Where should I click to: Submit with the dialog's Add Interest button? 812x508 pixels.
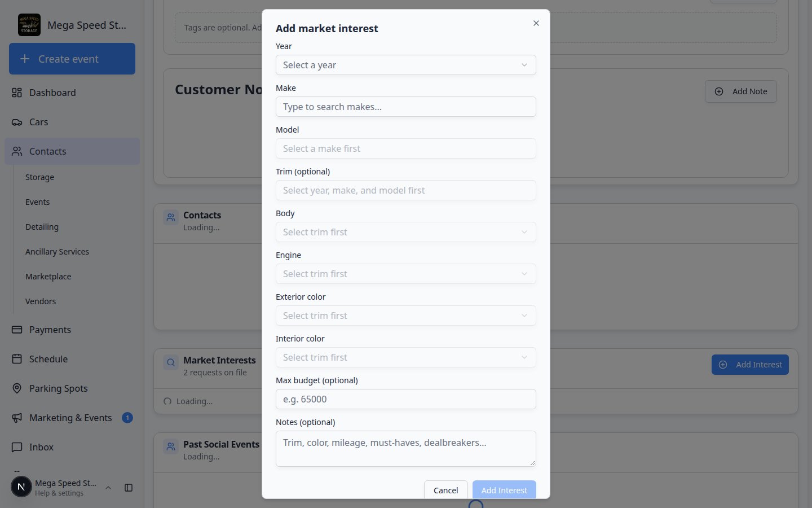click(x=504, y=490)
